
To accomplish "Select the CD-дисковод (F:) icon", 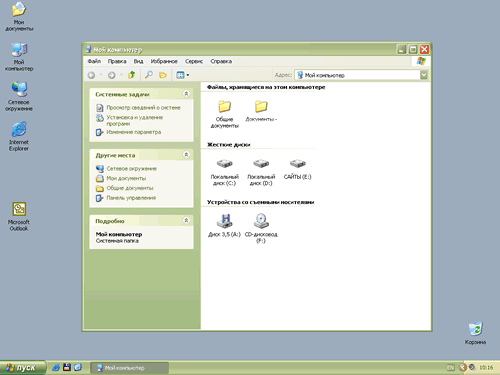I will point(261,228).
